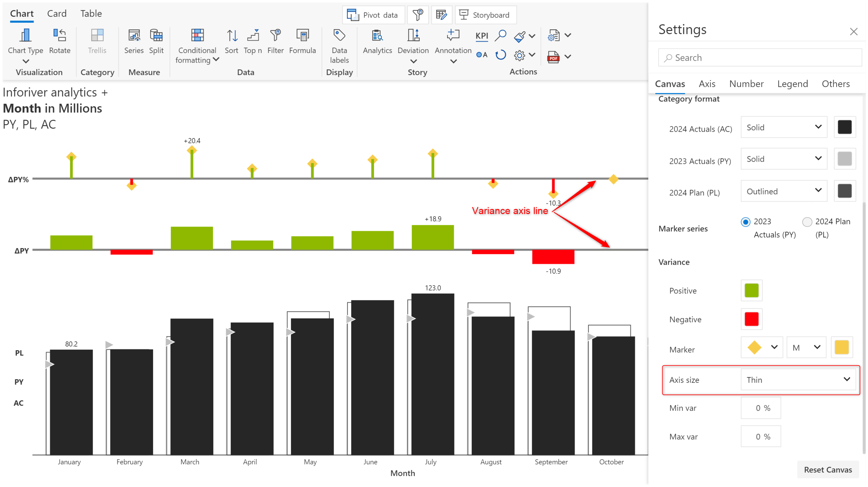This screenshot has width=868, height=487.
Task: Click the Min var percentage field
Action: 761,408
